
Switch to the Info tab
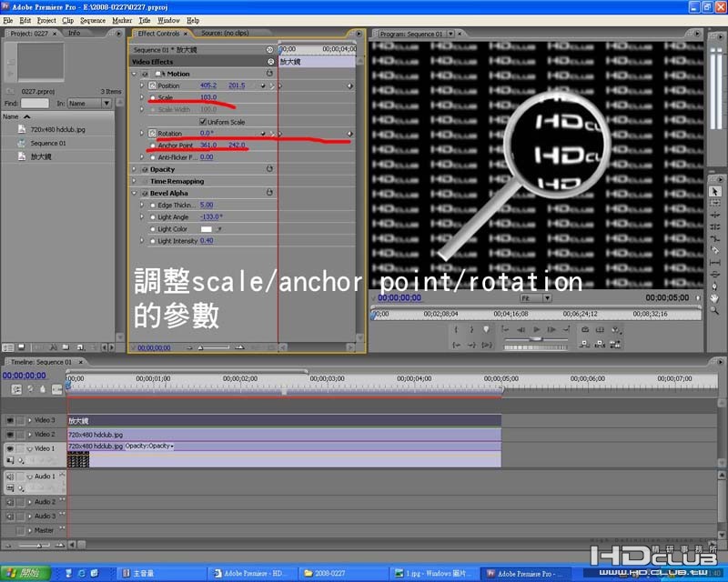[x=75, y=33]
